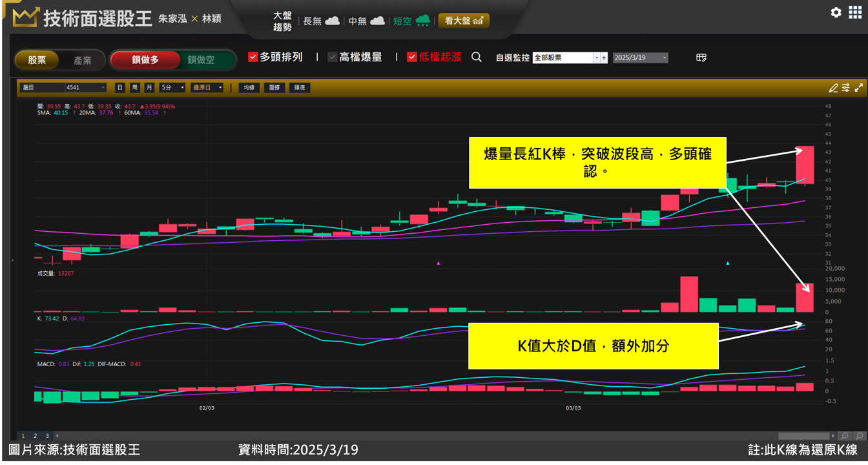Select the pencil drawing tool icon
Viewport: 868px width, 465px height.
[833, 88]
